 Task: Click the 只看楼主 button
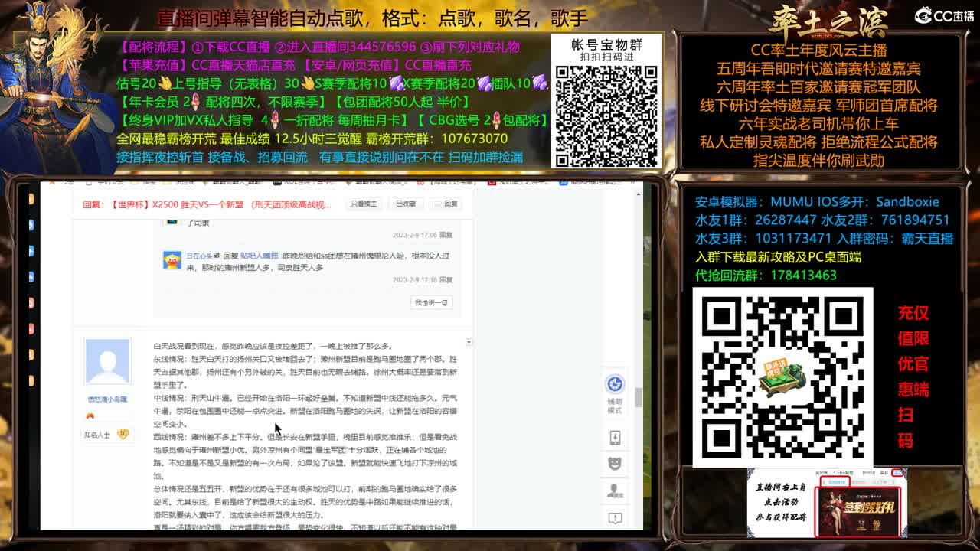pos(364,204)
